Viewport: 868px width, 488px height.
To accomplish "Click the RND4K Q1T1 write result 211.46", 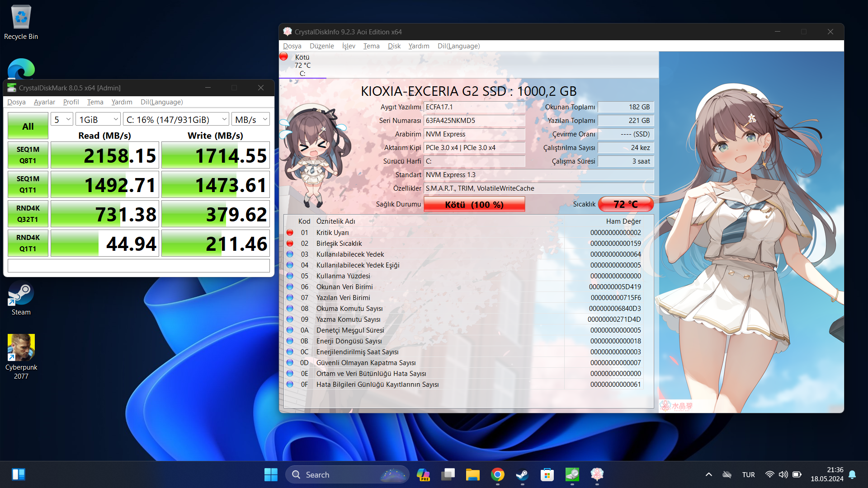I will click(216, 243).
